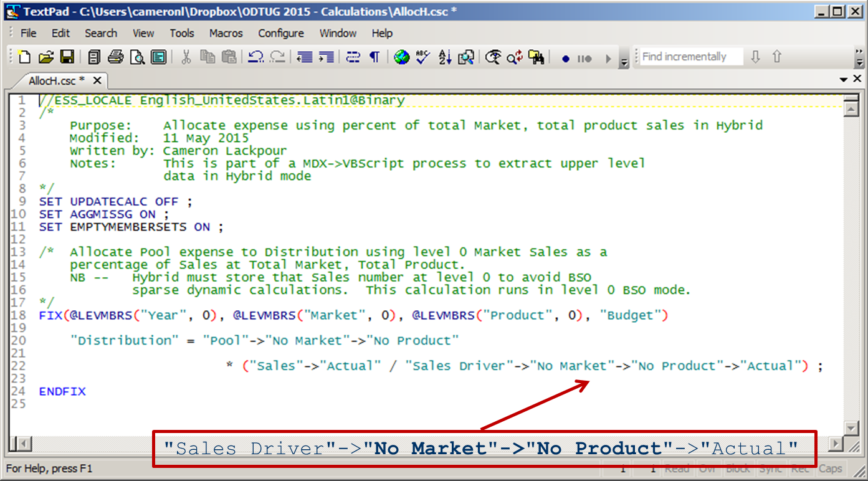Open the Tools menu
The width and height of the screenshot is (868, 481).
point(182,33)
